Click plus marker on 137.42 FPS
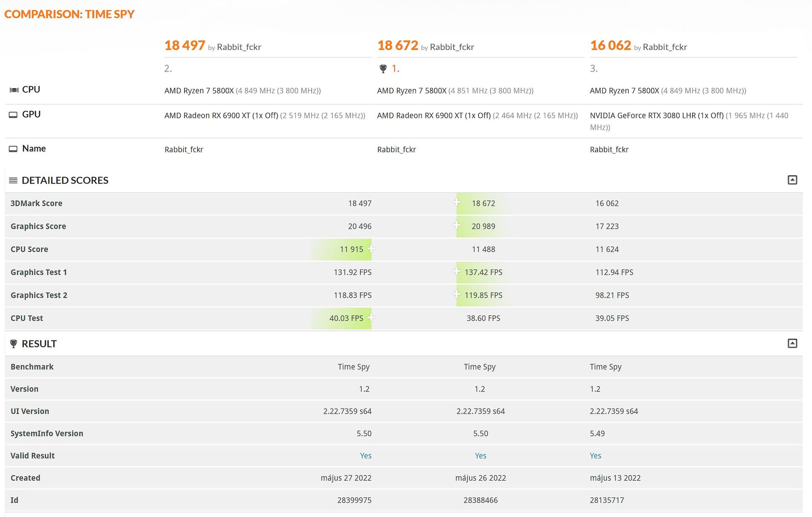 (457, 271)
